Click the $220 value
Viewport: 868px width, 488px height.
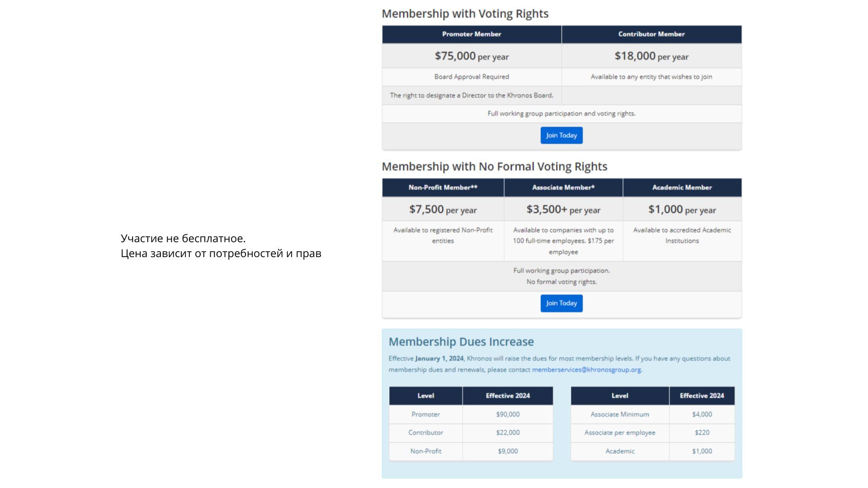coord(702,432)
